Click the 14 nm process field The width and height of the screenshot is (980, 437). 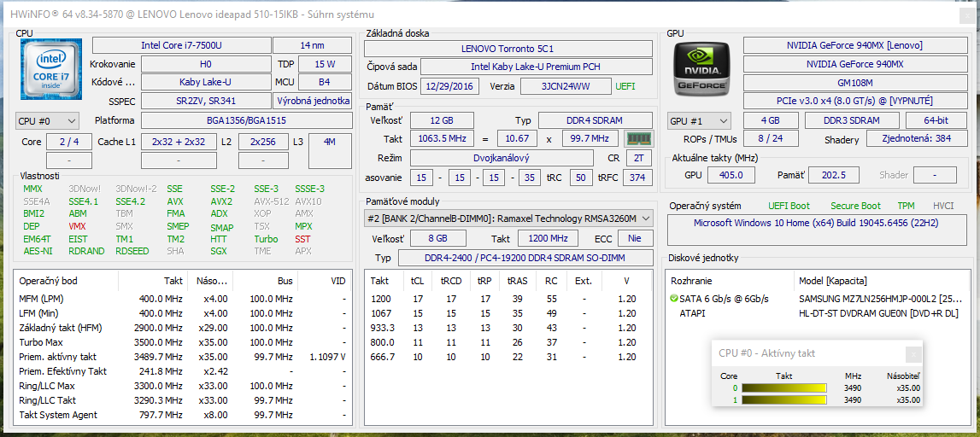[x=312, y=45]
